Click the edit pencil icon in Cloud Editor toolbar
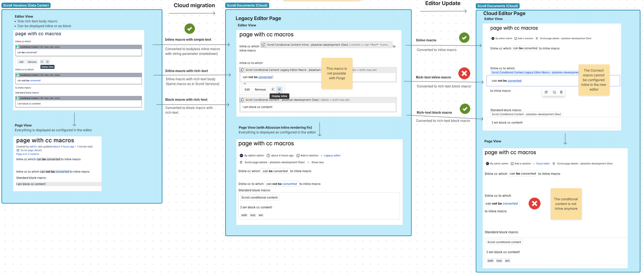The width and height of the screenshot is (644, 276). point(546,92)
